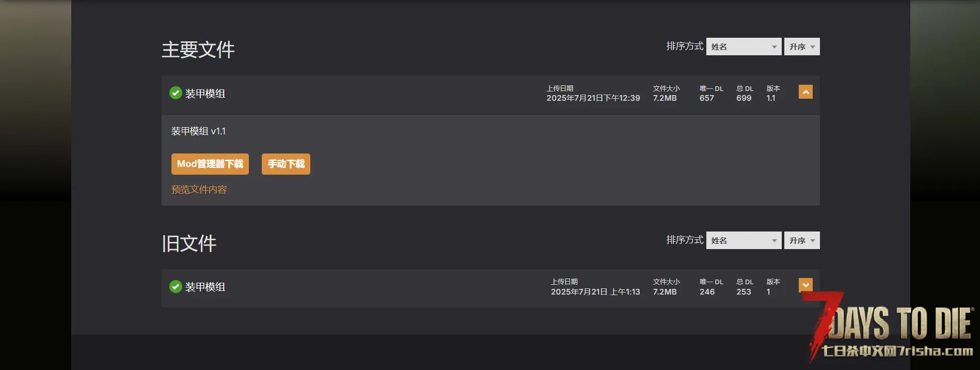The image size is (980, 370).
Task: Select the old file title 装甲模组
Action: pyautogui.click(x=205, y=287)
